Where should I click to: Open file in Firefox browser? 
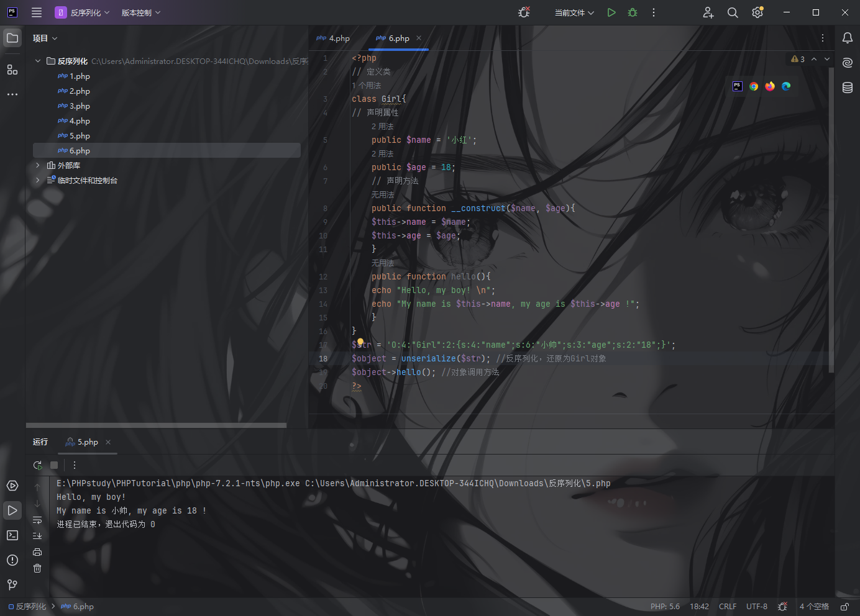click(770, 86)
